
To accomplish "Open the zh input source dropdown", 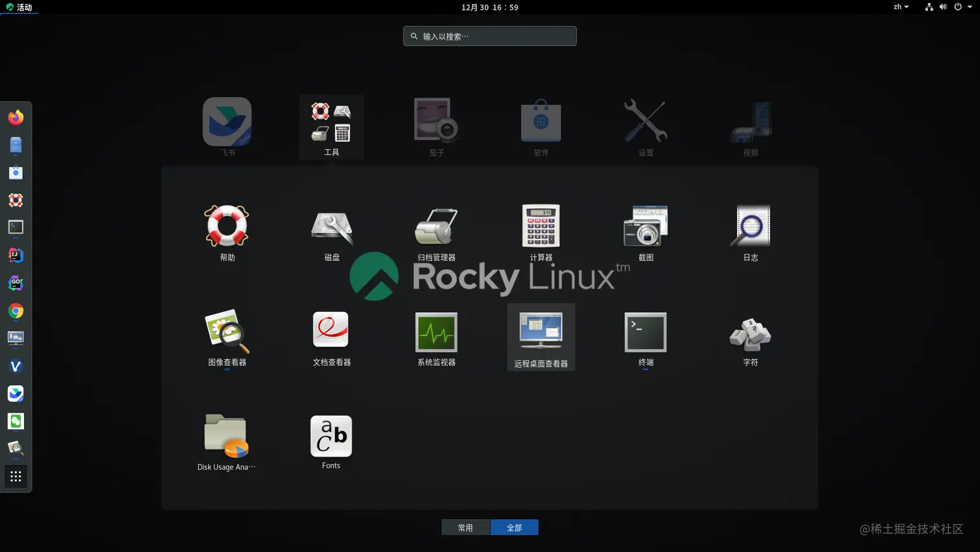I will click(901, 7).
